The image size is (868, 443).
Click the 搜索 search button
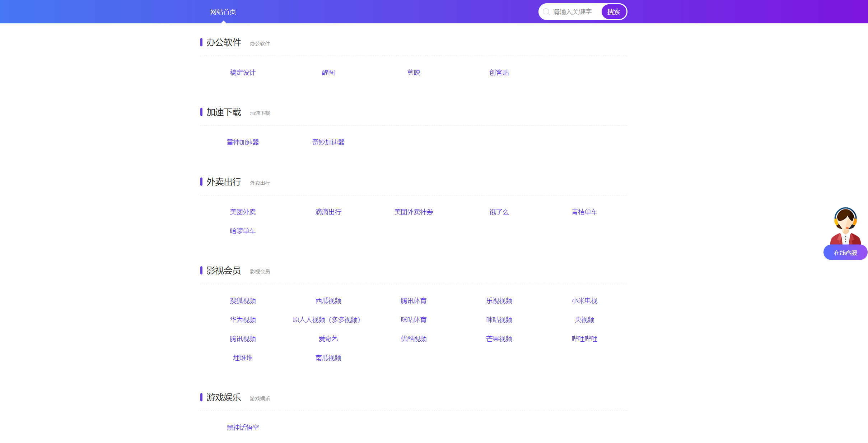click(614, 11)
